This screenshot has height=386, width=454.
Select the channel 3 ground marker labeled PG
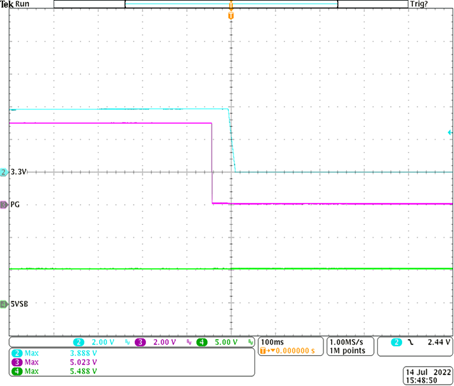pyautogui.click(x=4, y=205)
